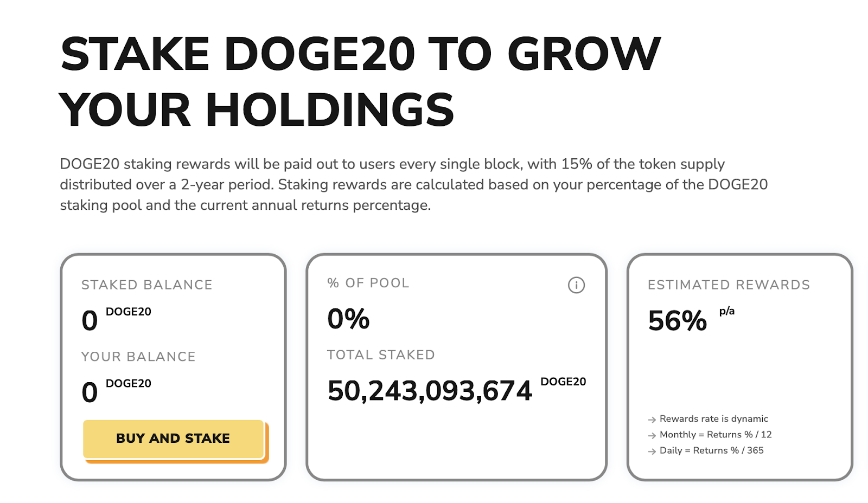Click the Rewards rate is dynamic text
Image resolution: width=868 pixels, height=503 pixels.
point(714,419)
